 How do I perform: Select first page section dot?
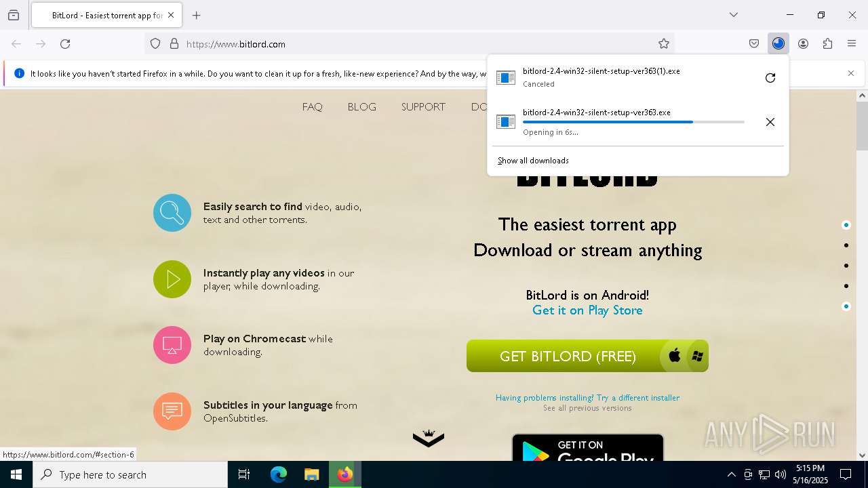846,225
